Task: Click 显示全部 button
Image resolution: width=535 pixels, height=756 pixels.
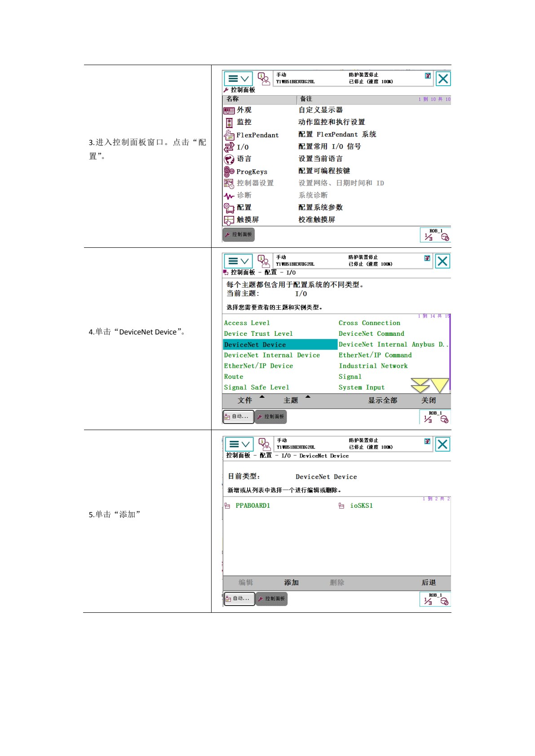Action: tap(383, 400)
